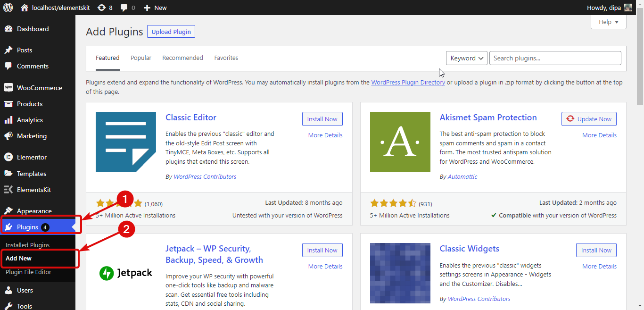Click the Analytics bar-chart icon
Viewport: 644px width, 310px height.
point(10,120)
